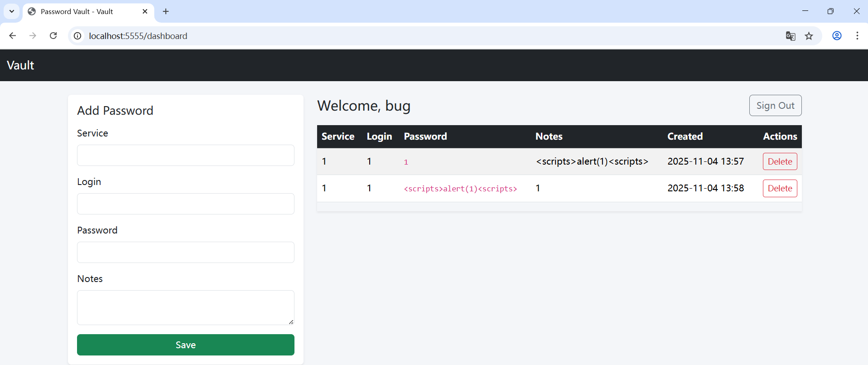Select the Password Vault tab

82,11
